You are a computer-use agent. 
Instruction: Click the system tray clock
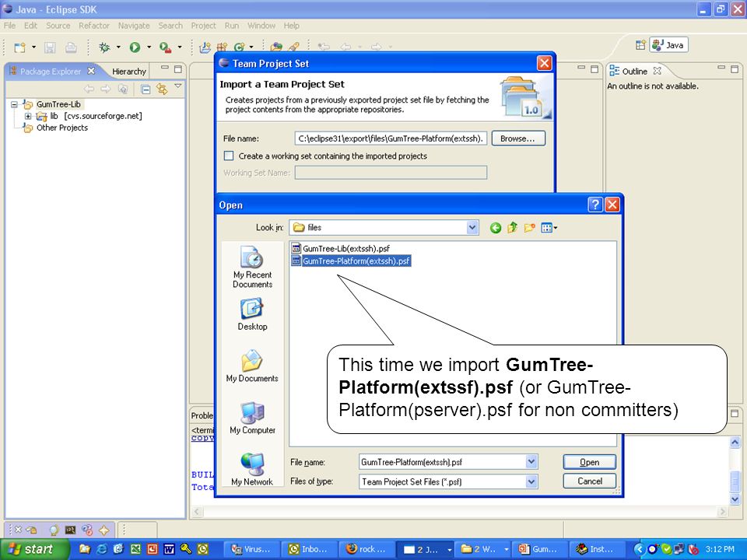[719, 549]
